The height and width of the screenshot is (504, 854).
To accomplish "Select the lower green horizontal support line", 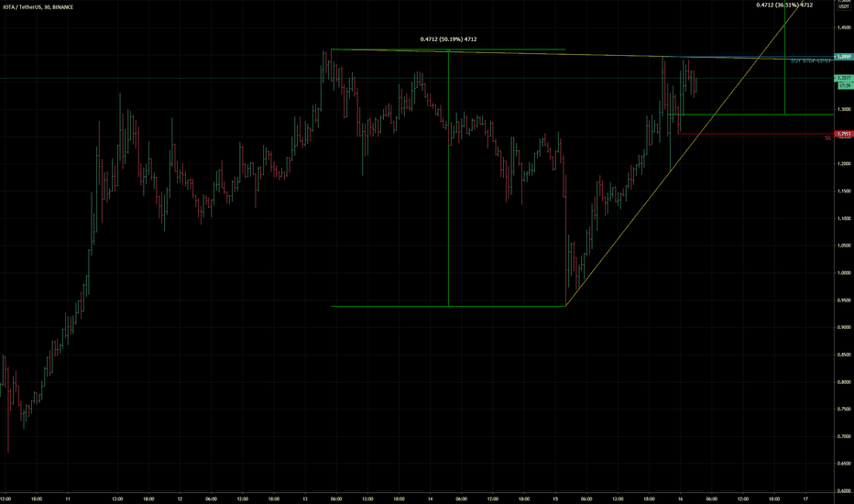I will [x=448, y=306].
